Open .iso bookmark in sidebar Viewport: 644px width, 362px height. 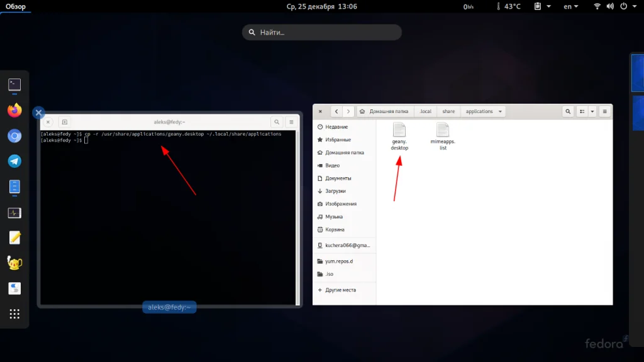tap(344, 274)
